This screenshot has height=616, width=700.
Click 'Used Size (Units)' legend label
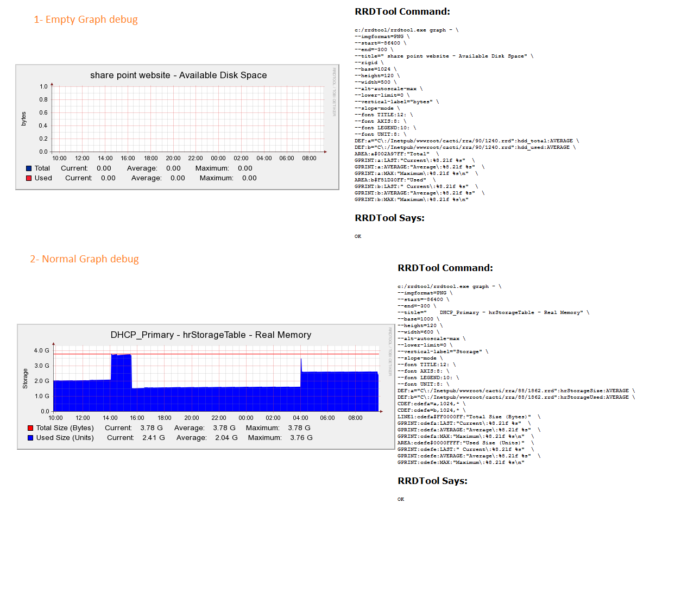click(x=65, y=438)
